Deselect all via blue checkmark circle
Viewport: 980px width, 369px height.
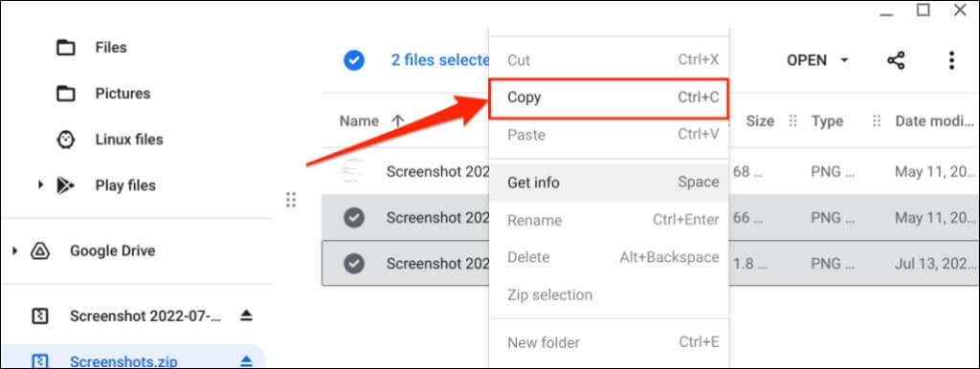354,60
